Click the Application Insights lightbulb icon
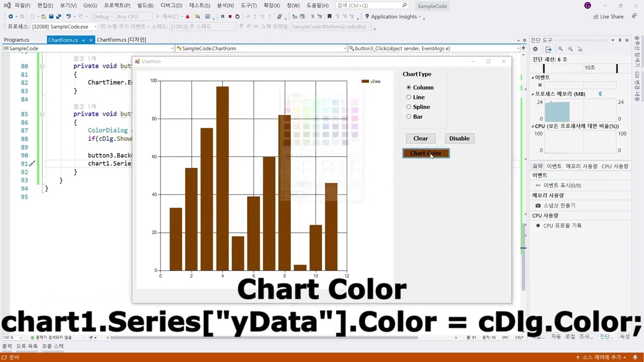The image size is (644, 362). pos(367,17)
